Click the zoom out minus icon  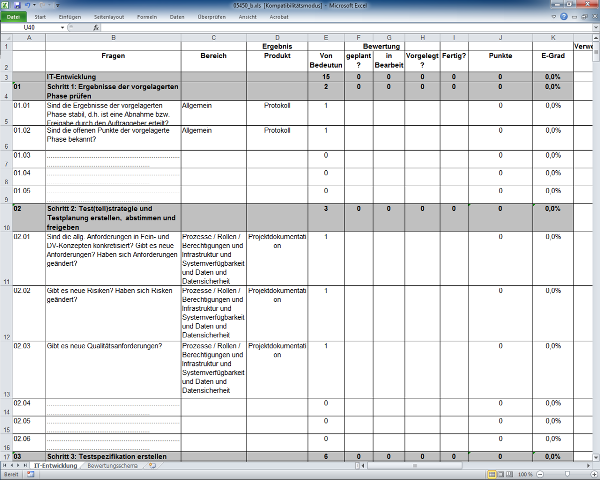[541, 475]
